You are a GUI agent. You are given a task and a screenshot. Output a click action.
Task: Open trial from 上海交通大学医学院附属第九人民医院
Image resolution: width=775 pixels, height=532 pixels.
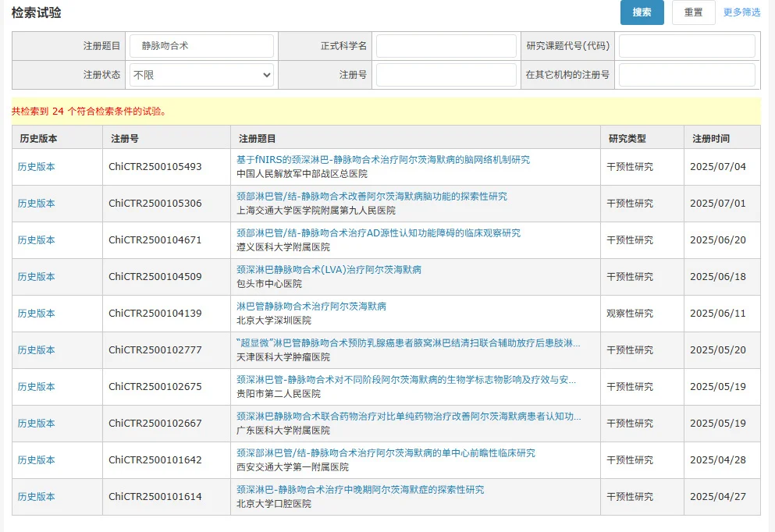[371, 197]
